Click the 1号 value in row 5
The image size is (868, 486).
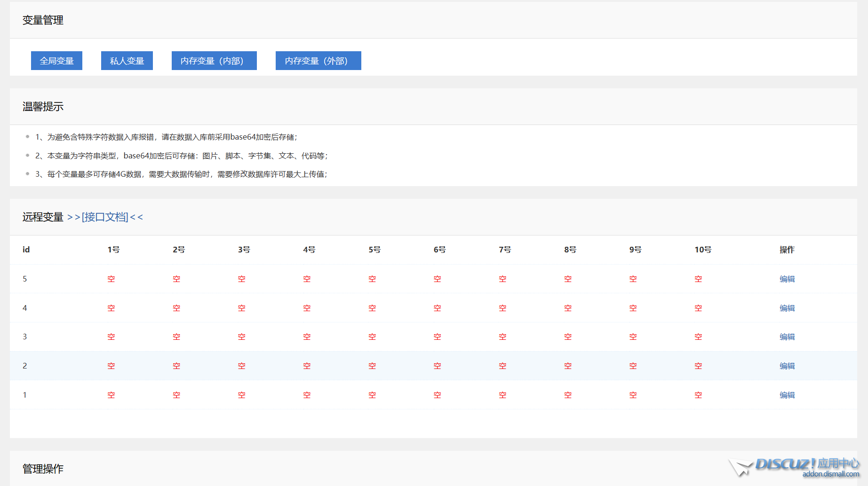coord(111,279)
